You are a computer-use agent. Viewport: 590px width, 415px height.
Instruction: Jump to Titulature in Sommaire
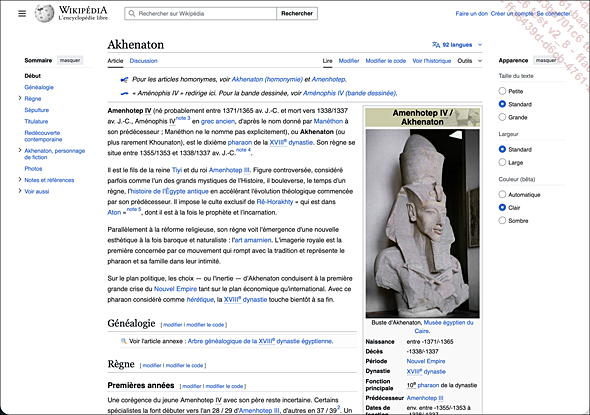pyautogui.click(x=36, y=121)
